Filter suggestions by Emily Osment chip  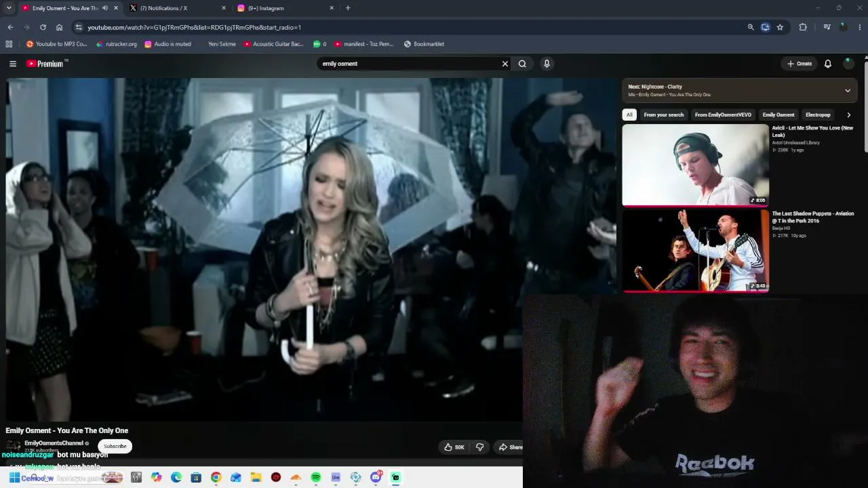tap(778, 115)
